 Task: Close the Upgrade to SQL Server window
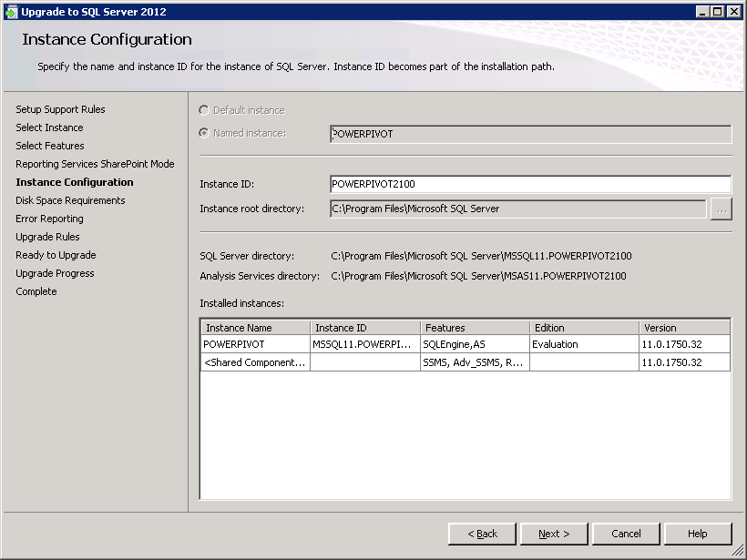(x=734, y=12)
